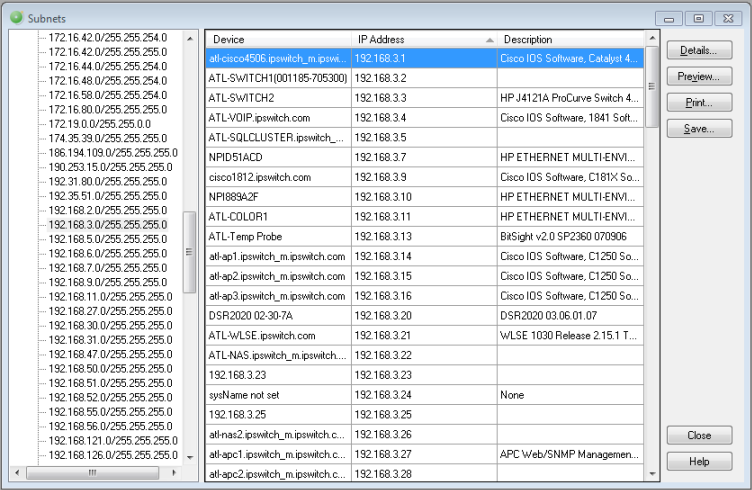
Task: Select subnet 174.35.39.0/255.255.255.0
Action: point(107,138)
